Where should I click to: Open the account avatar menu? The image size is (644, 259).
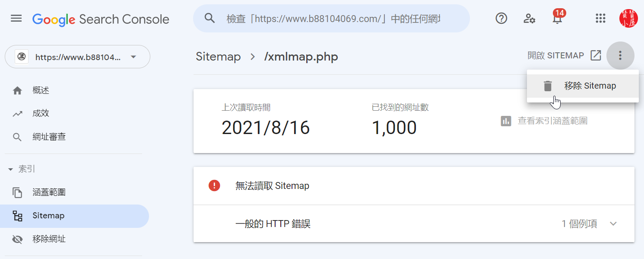tap(628, 18)
